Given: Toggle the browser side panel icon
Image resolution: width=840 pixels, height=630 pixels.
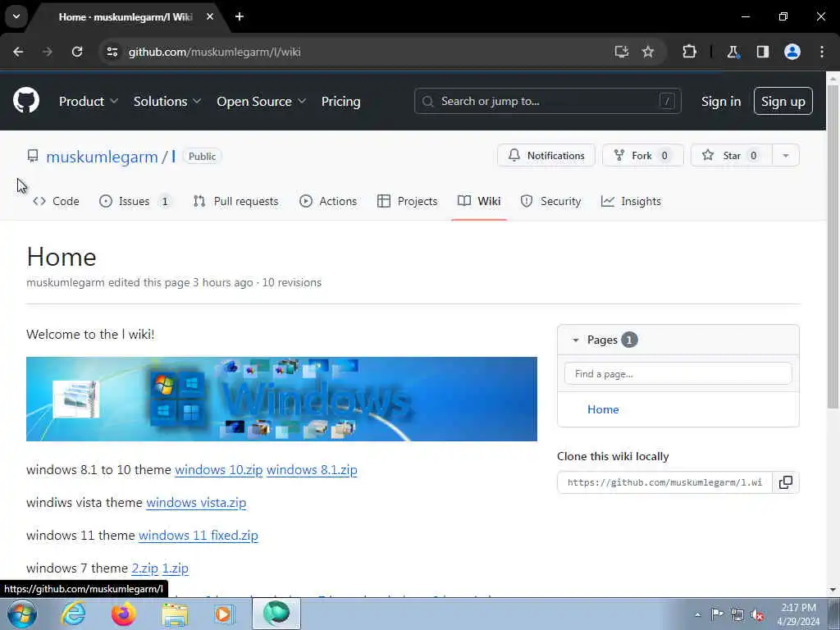Looking at the screenshot, I should tap(763, 52).
